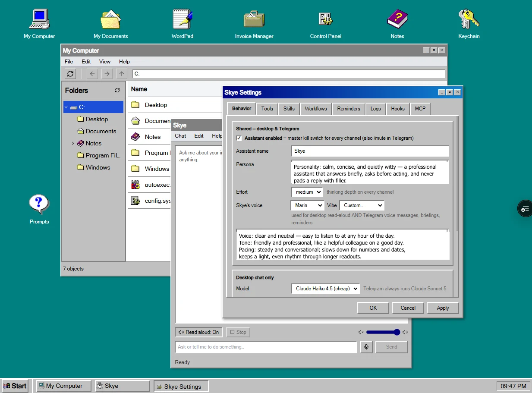
Task: Click the round floating button at right edge
Action: click(525, 208)
